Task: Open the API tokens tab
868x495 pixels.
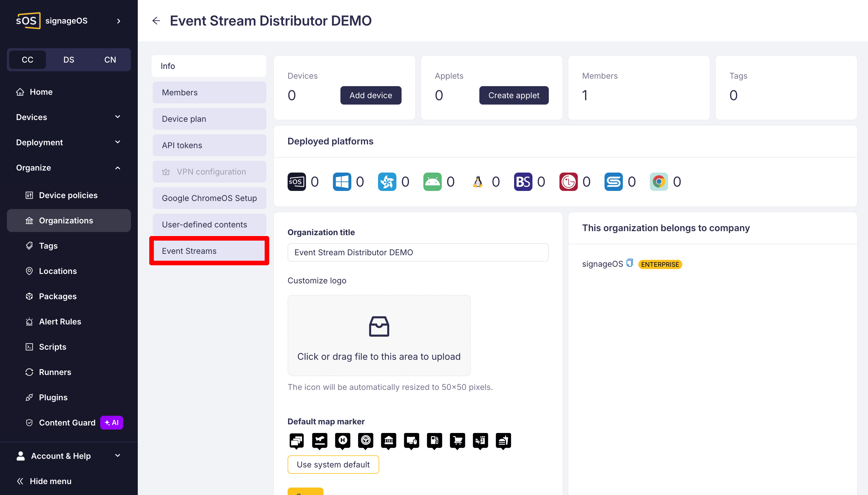Action: pos(209,145)
